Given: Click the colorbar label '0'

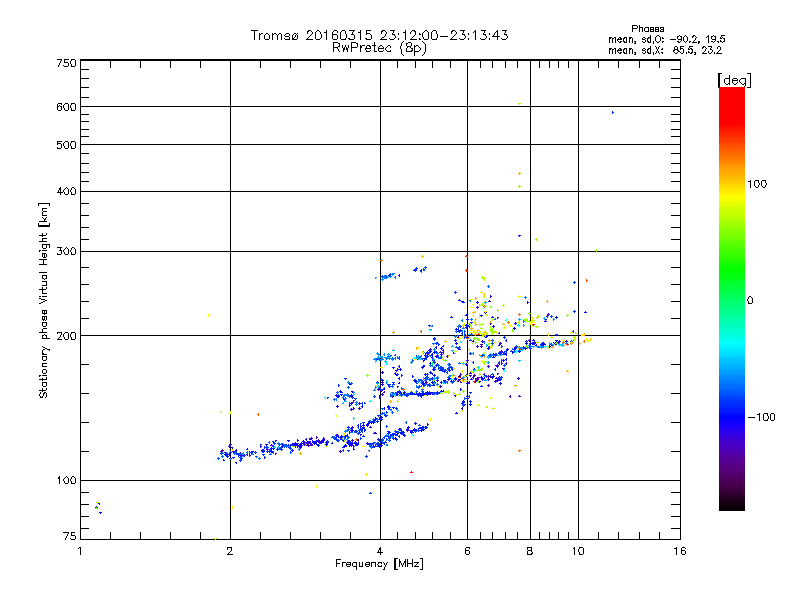Looking at the screenshot, I should (750, 301).
